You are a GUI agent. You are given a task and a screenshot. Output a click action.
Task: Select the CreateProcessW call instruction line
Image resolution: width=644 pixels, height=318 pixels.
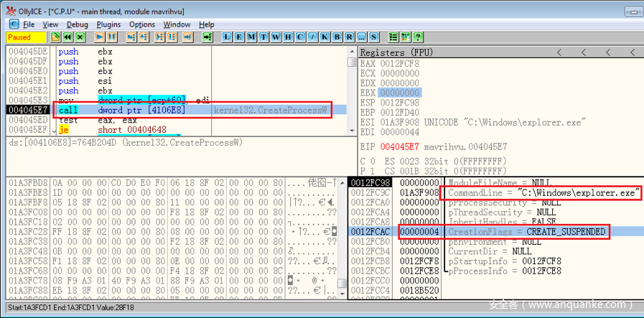click(144, 110)
